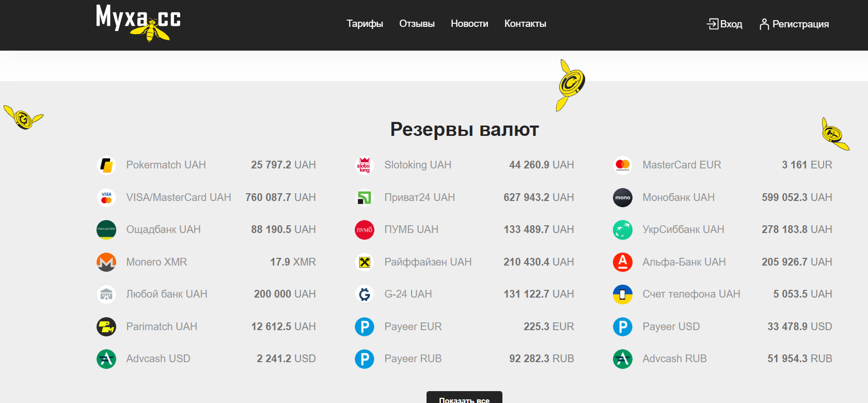Click the Payeer EUR icon
This screenshot has width=868, height=403.
(365, 327)
